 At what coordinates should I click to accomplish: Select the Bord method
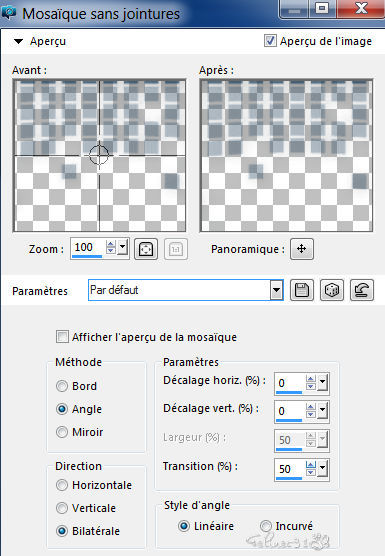click(x=62, y=386)
